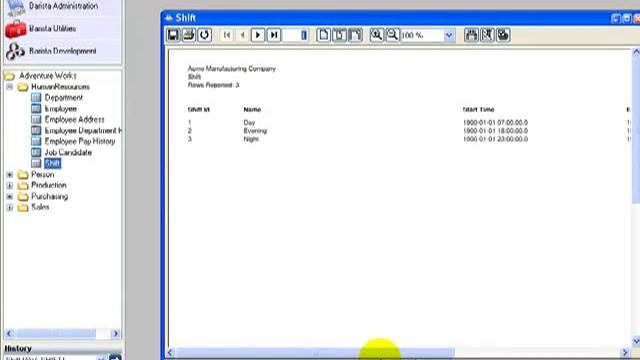Click the last report toolbar icon
The width and height of the screenshot is (640, 360).
[x=503, y=35]
